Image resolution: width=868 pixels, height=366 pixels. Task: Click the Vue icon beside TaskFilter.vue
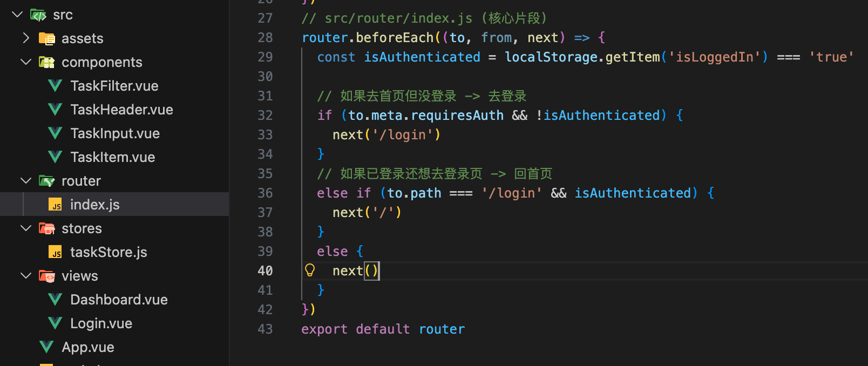55,86
